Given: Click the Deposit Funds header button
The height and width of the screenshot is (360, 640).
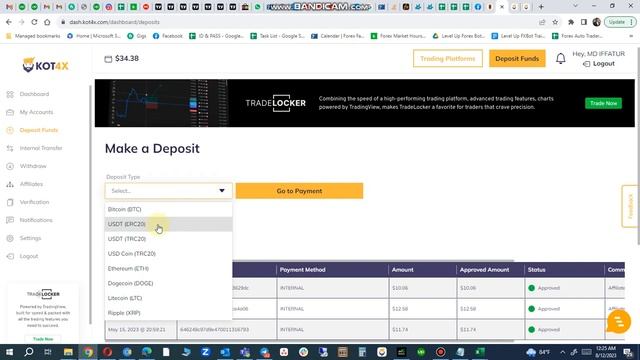Looking at the screenshot, I should [x=517, y=59].
